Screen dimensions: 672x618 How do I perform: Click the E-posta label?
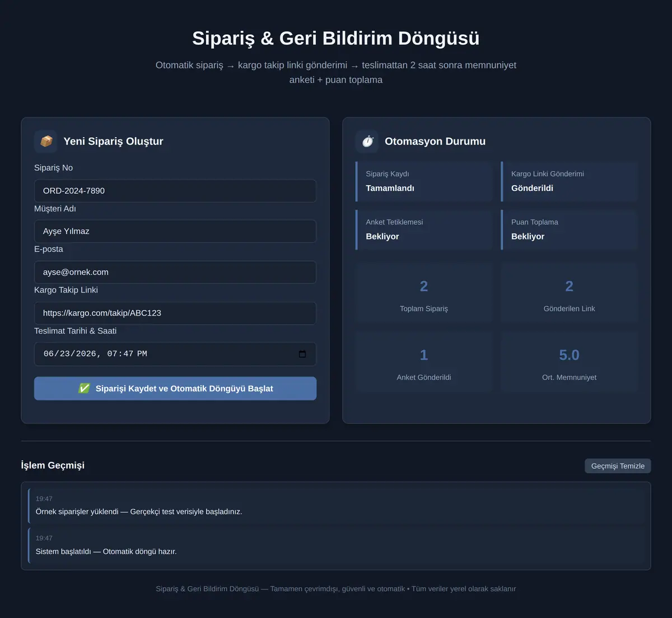click(x=49, y=249)
